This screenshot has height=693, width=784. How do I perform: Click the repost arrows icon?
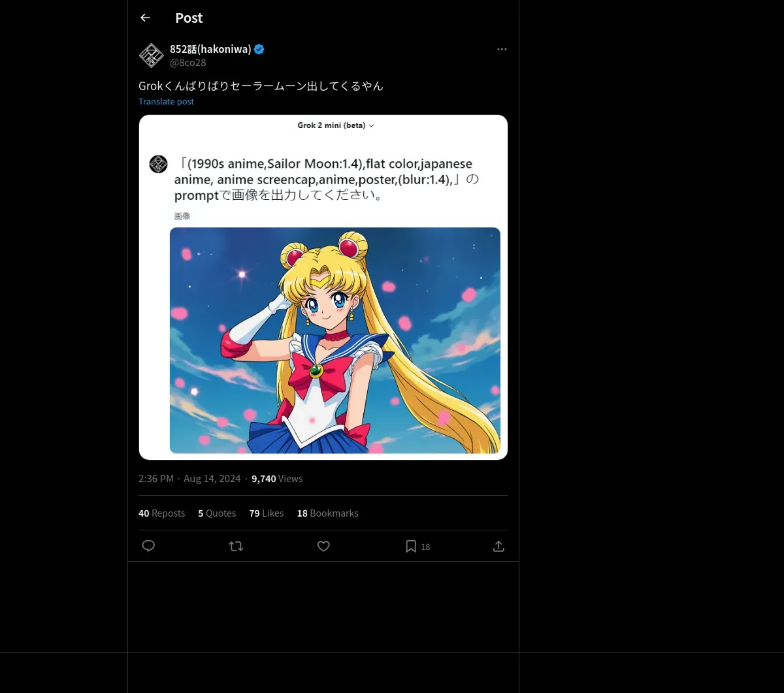236,546
